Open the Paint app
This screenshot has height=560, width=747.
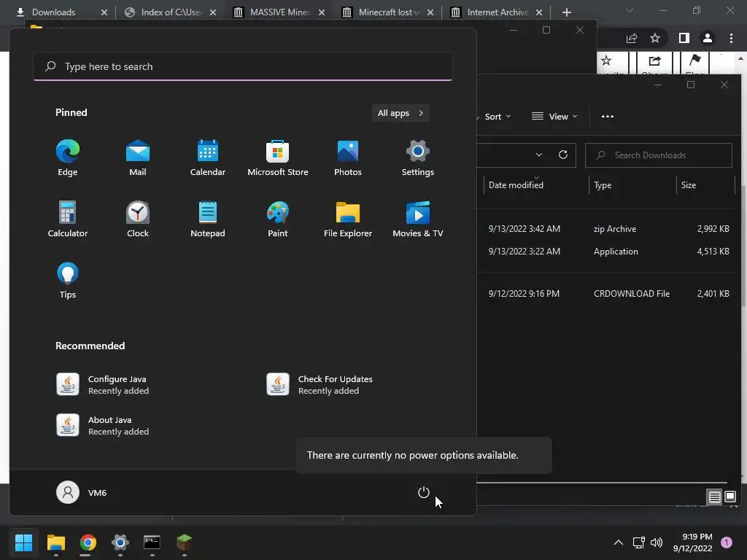click(x=278, y=219)
